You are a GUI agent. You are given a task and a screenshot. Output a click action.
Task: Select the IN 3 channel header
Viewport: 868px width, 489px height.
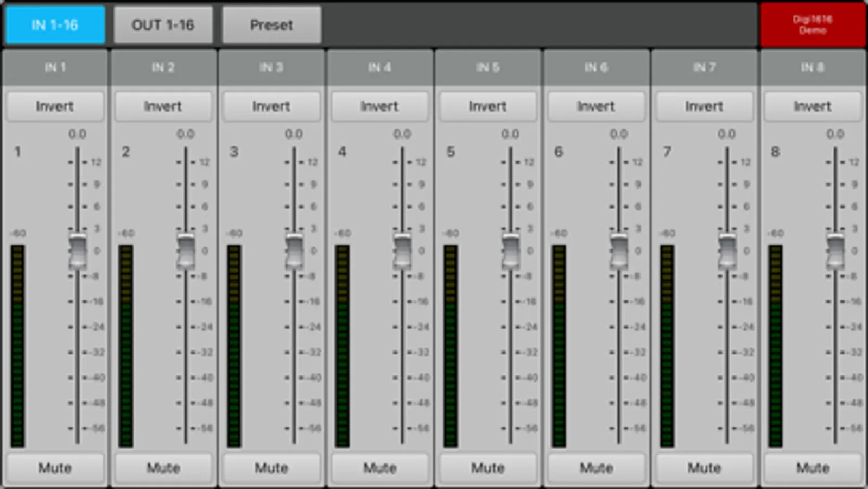[271, 67]
